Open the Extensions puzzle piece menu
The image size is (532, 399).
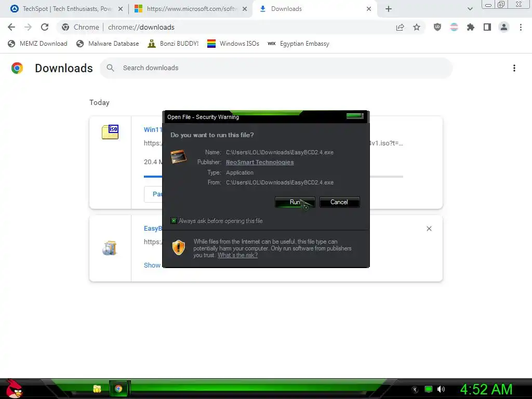click(471, 27)
